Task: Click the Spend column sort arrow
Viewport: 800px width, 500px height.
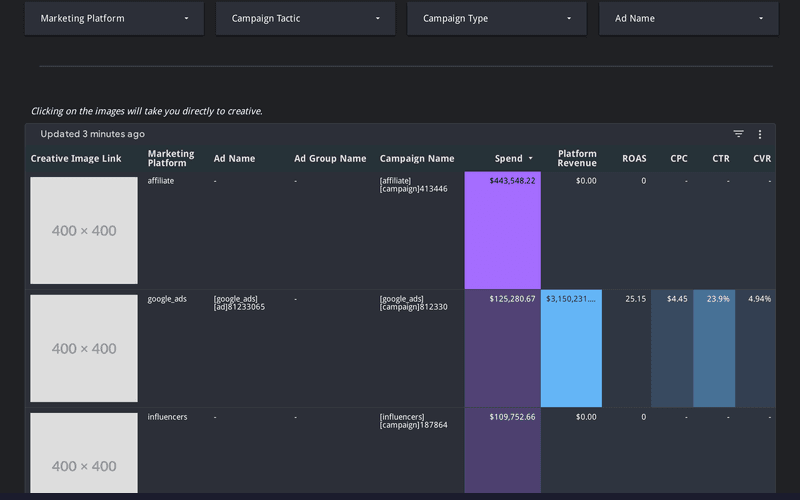Action: tap(530, 159)
